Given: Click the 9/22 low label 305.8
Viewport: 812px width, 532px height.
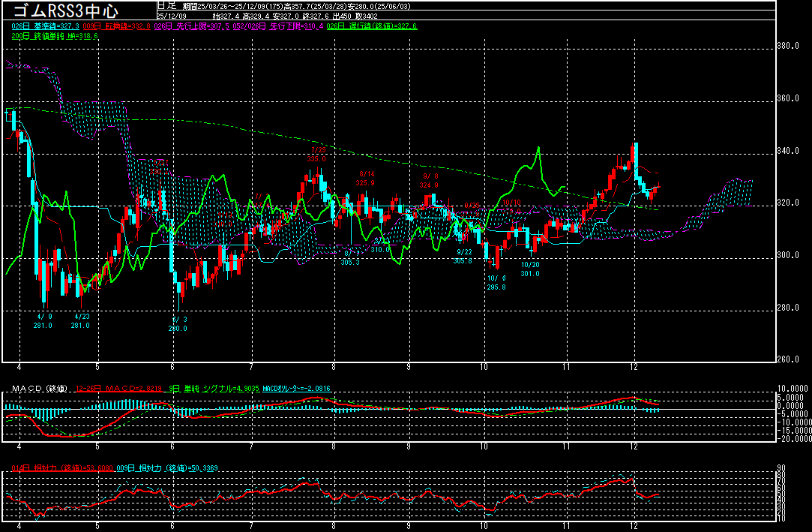Looking at the screenshot, I should coord(464,257).
